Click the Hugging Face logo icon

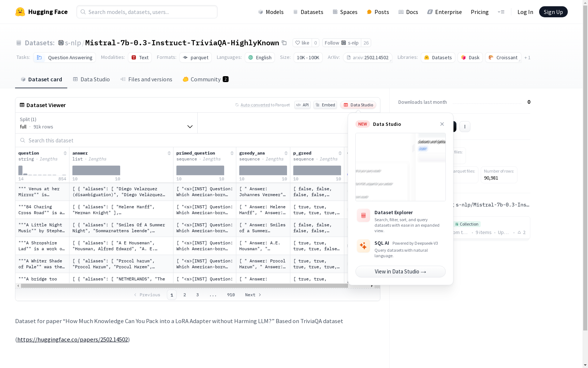[x=20, y=12]
